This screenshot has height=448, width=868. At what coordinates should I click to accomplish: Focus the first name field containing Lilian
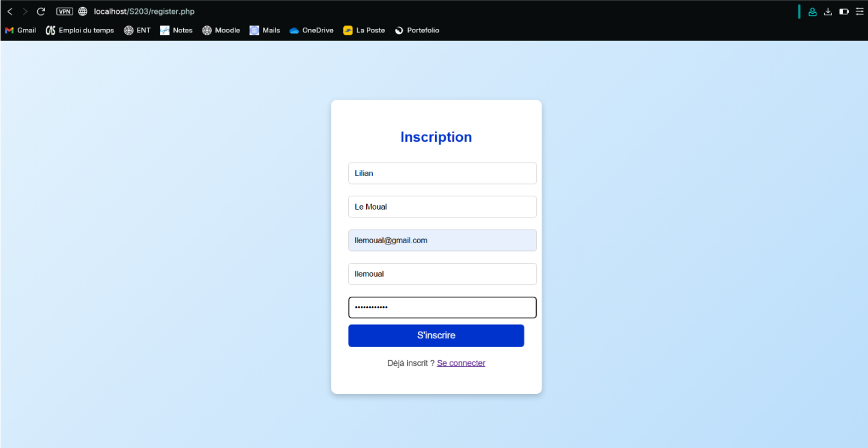click(442, 173)
